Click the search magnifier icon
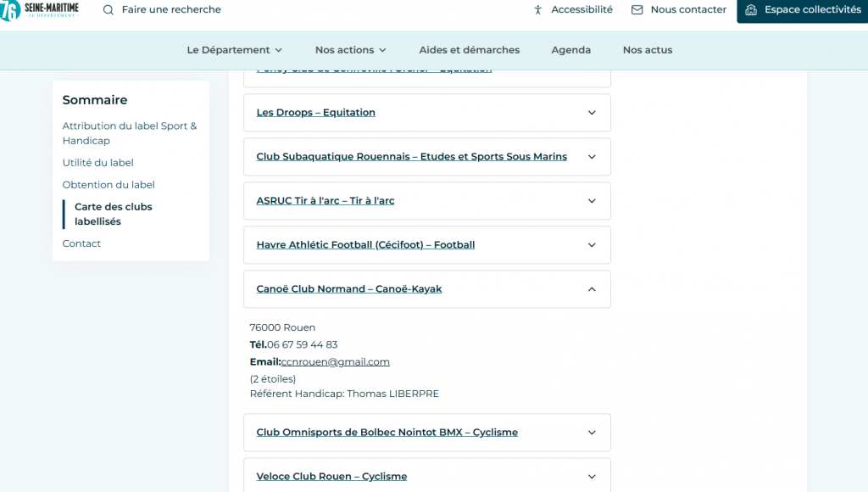868x492 pixels. (108, 10)
